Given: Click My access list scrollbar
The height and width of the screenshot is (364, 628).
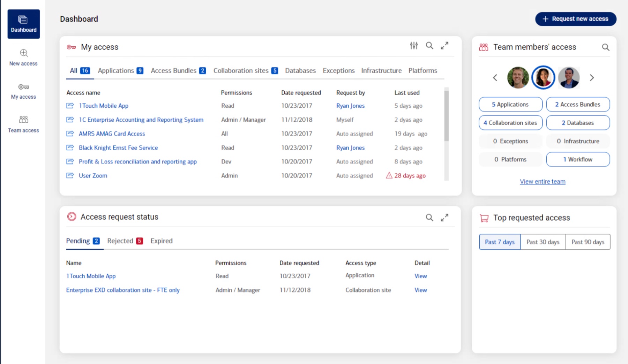Looking at the screenshot, I should point(446,116).
